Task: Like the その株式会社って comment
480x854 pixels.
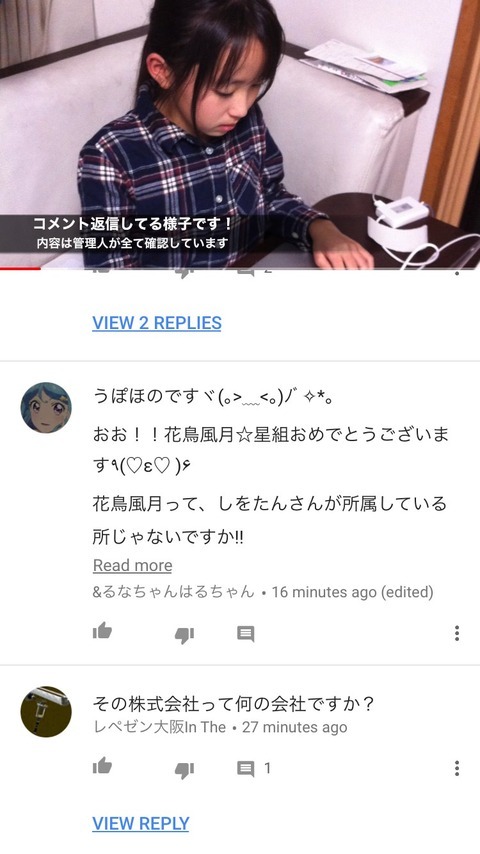Action: [x=102, y=767]
